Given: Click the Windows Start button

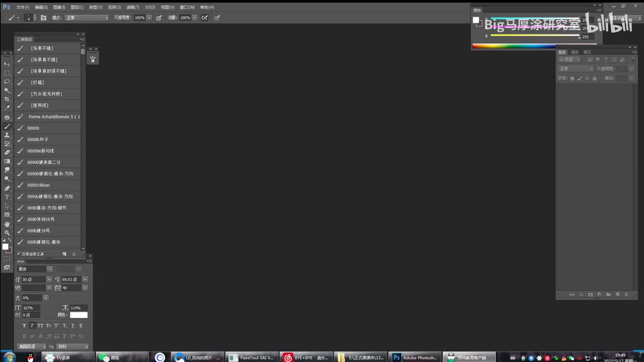Looking at the screenshot, I should 9,357.
